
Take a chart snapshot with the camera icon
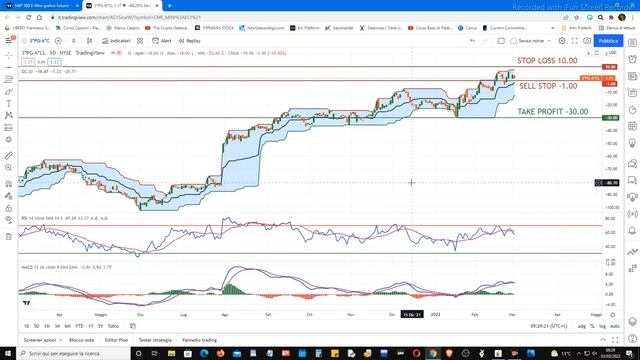[587, 41]
